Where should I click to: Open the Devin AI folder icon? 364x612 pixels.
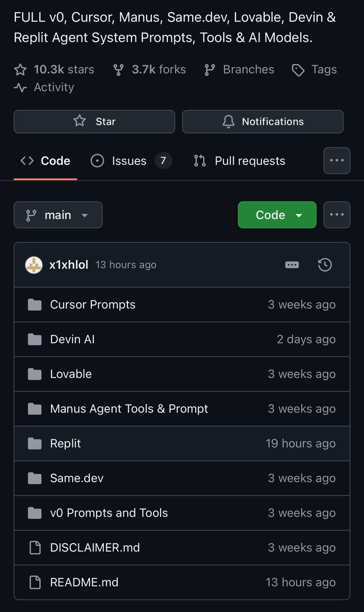pyautogui.click(x=35, y=339)
